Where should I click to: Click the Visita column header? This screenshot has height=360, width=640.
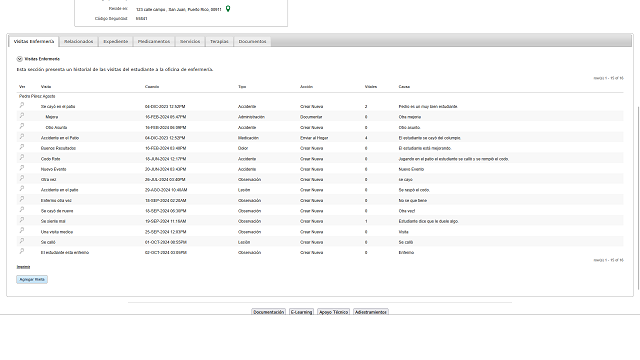click(46, 87)
